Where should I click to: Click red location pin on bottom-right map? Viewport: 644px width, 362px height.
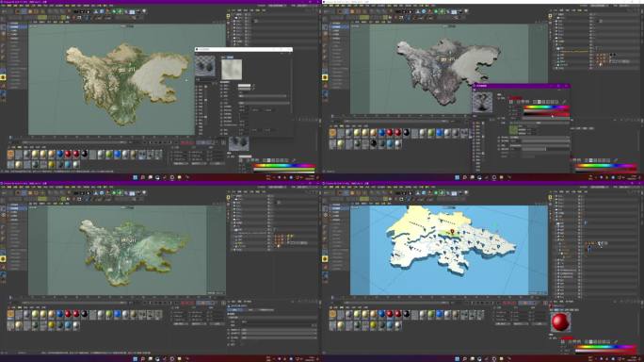coord(452,233)
